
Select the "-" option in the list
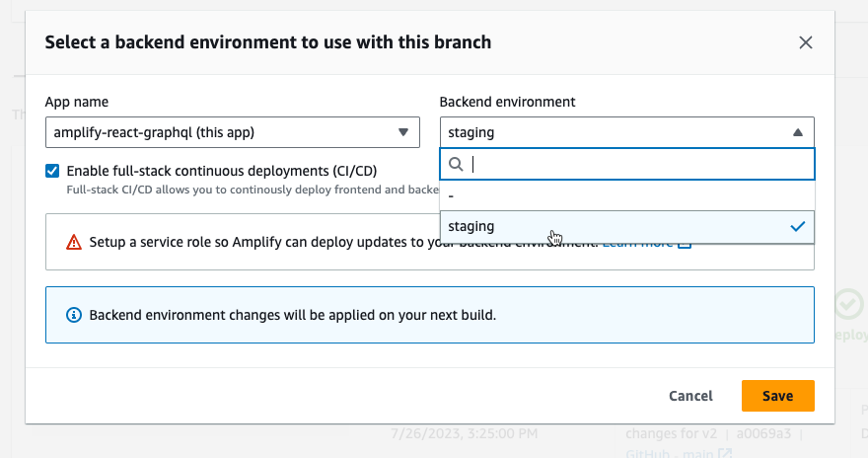[x=626, y=195]
